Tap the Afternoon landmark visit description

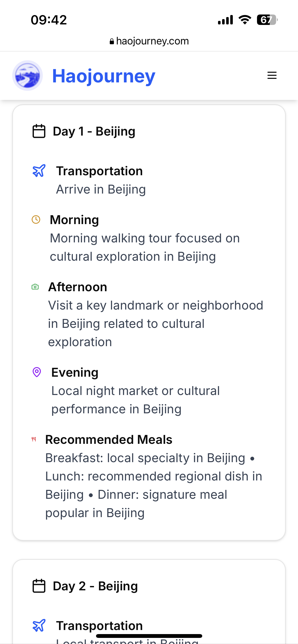(156, 324)
